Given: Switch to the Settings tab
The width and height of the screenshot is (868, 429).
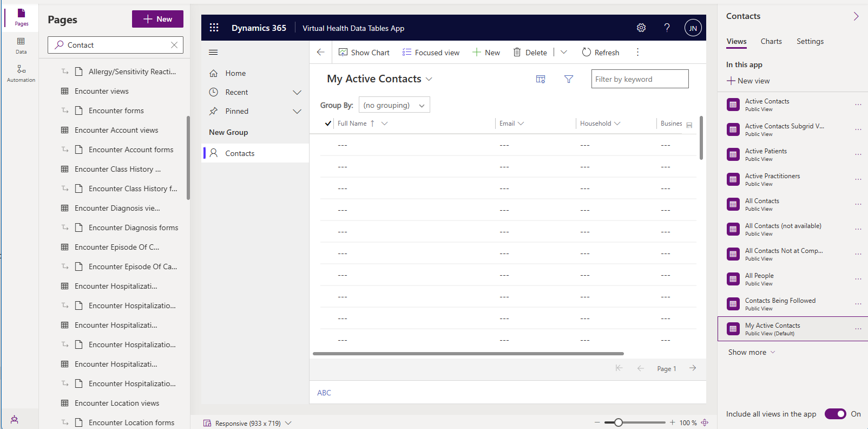Looking at the screenshot, I should coord(810,41).
